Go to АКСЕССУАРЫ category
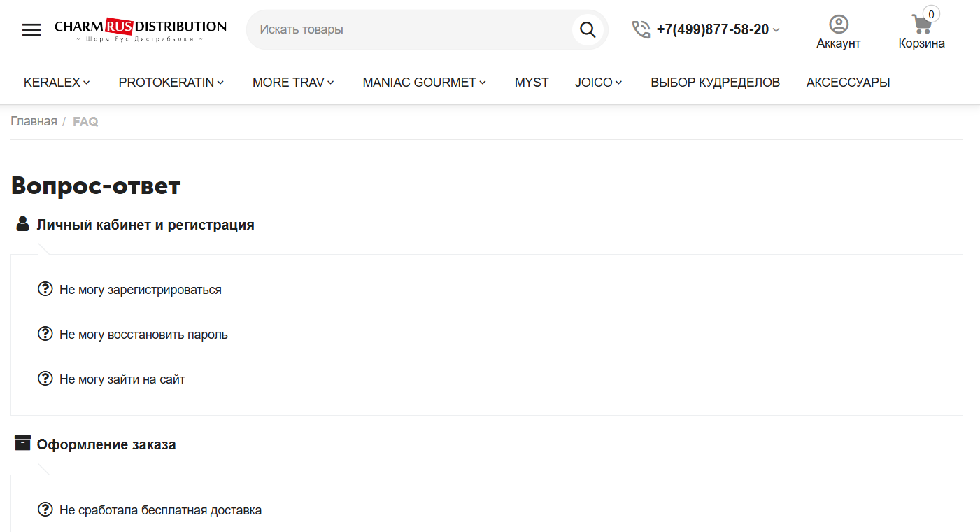 click(x=848, y=83)
